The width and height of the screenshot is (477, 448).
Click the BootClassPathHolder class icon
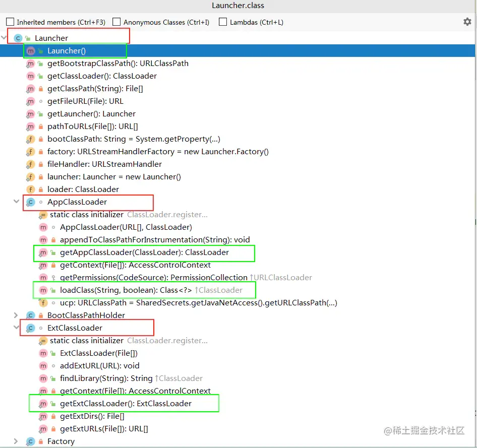(30, 315)
